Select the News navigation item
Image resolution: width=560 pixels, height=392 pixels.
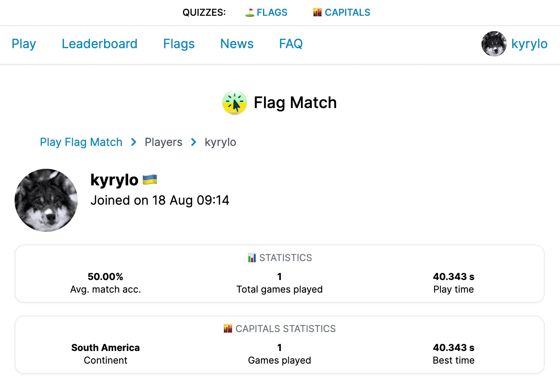coord(237,44)
